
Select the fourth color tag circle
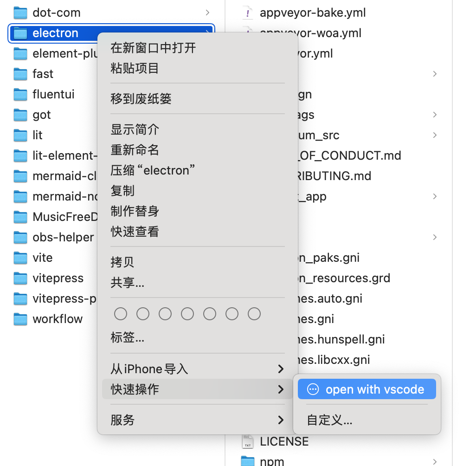(187, 314)
